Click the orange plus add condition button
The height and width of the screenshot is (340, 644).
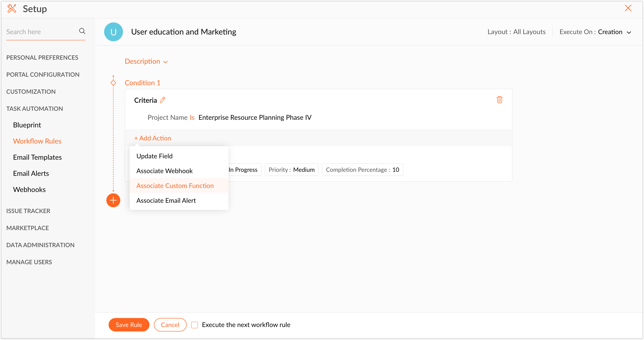[x=113, y=200]
